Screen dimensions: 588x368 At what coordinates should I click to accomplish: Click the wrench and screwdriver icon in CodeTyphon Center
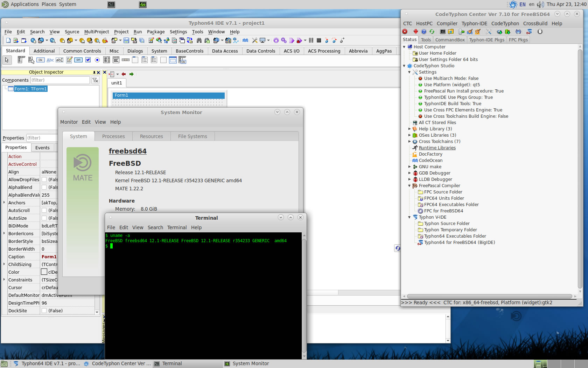[489, 32]
